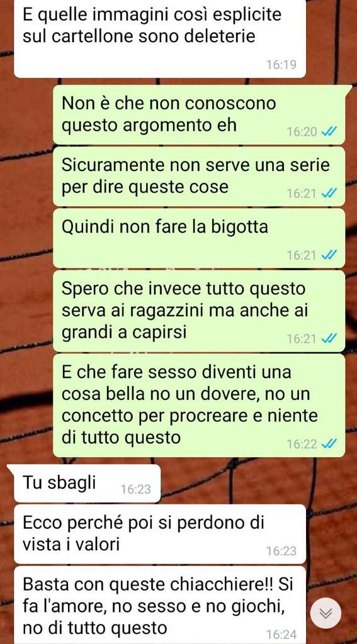
Task: Tap 16:23 timestamp under 'vista i valori'
Action: pos(281,551)
